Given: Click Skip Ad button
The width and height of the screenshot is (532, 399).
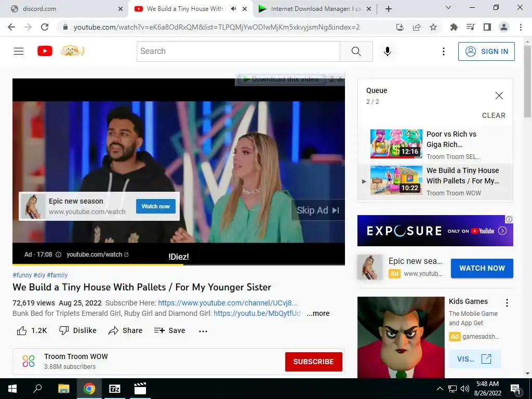Looking at the screenshot, I should pos(318,210).
